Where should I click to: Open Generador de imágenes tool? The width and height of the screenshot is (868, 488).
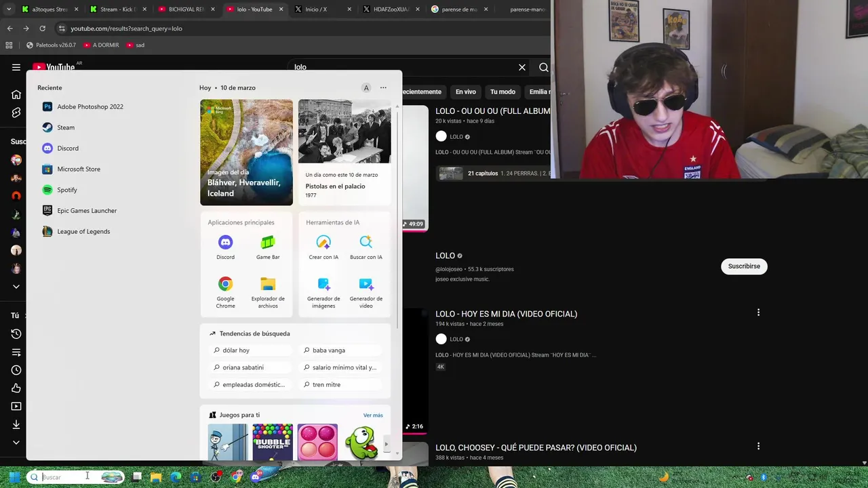(x=323, y=293)
